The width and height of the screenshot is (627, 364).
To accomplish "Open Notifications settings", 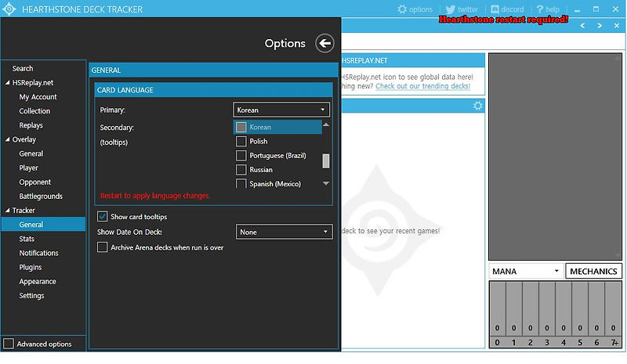I will pyautogui.click(x=38, y=253).
